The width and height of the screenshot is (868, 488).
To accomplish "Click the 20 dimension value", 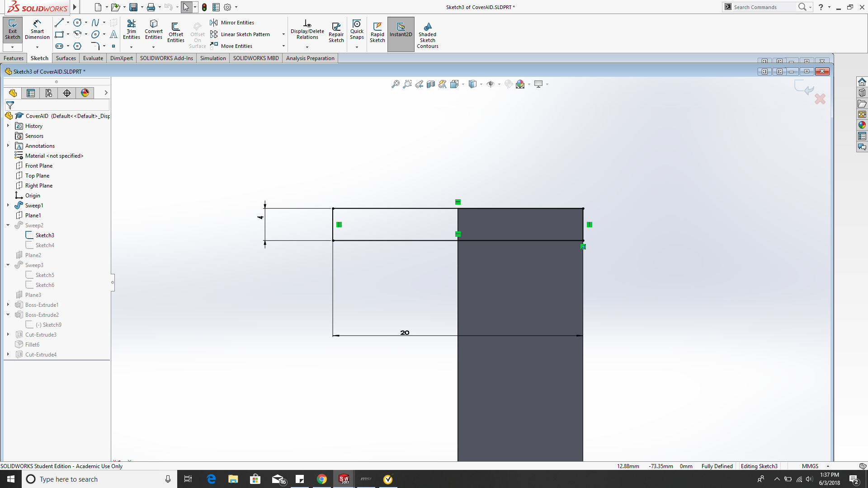I will 405,333.
